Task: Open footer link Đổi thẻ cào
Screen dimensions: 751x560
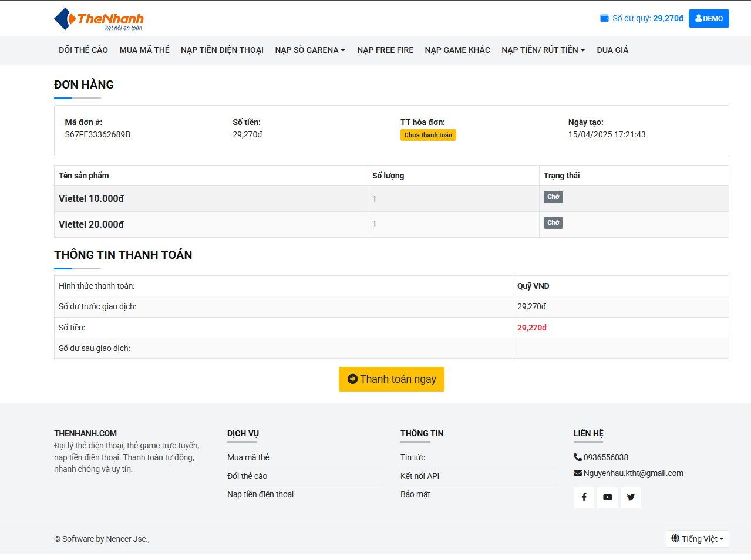Action: 247,476
